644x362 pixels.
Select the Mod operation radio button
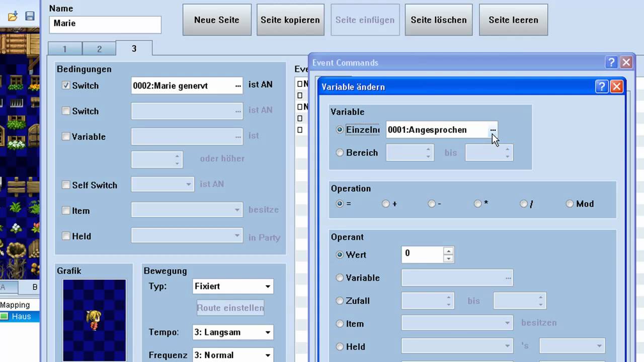(570, 204)
